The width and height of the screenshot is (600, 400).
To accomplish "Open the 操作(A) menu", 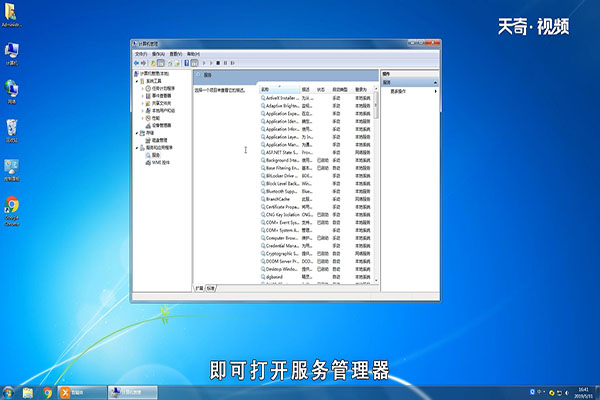I will [x=158, y=54].
